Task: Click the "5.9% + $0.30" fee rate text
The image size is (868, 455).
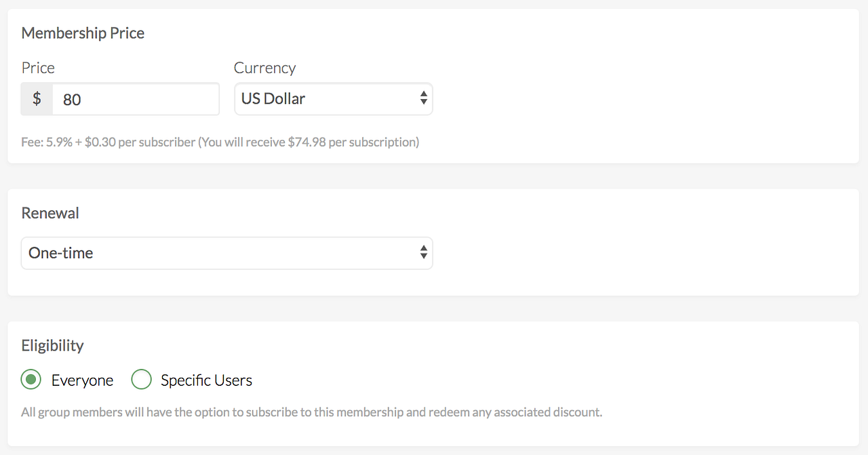Action: click(x=81, y=142)
